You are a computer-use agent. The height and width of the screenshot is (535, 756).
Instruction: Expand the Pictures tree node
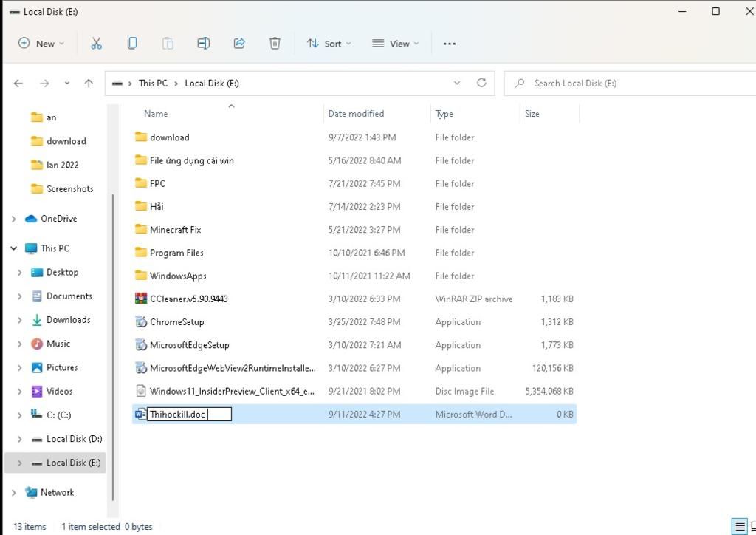coord(20,367)
